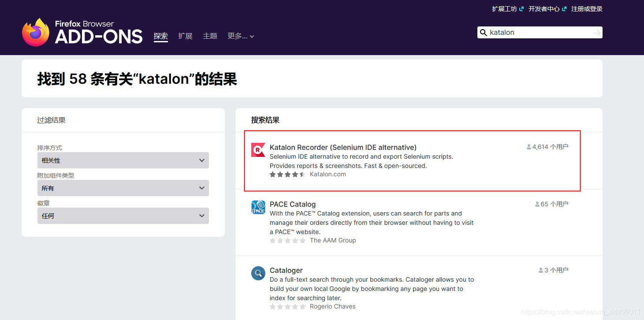Click the 排序方式 label
The image size is (644, 320).
50,148
